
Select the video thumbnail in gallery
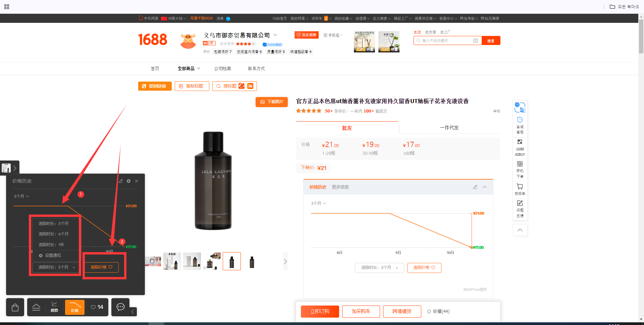point(153,261)
